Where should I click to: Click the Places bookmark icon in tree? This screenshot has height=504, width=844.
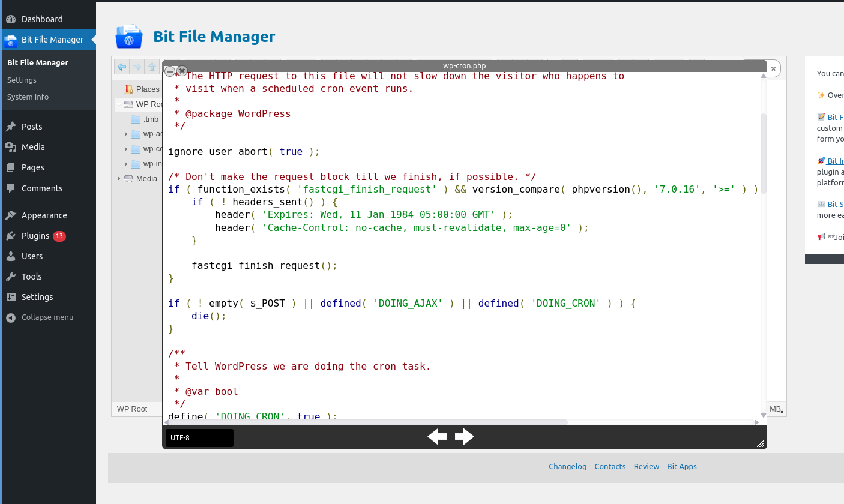point(128,89)
